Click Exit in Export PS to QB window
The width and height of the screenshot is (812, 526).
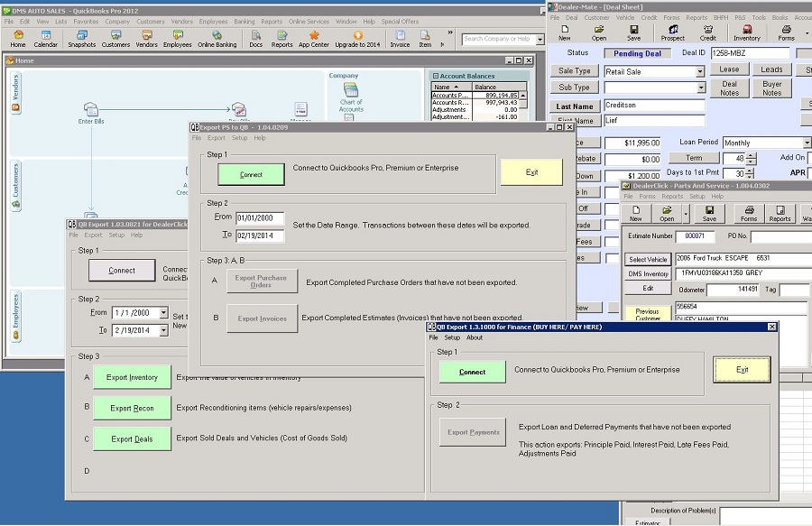pos(531,172)
